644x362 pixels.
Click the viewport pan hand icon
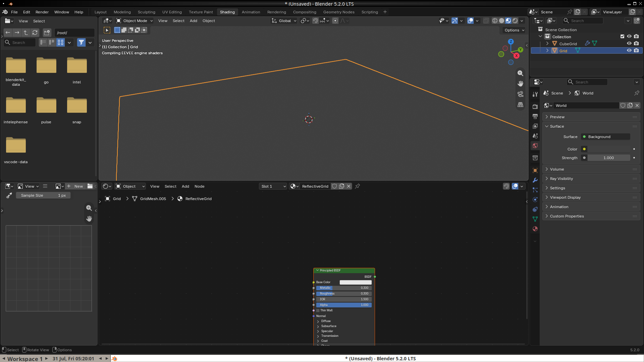(x=520, y=83)
